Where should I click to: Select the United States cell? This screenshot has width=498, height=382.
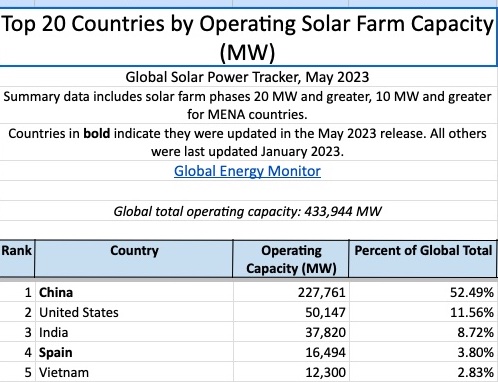click(134, 312)
